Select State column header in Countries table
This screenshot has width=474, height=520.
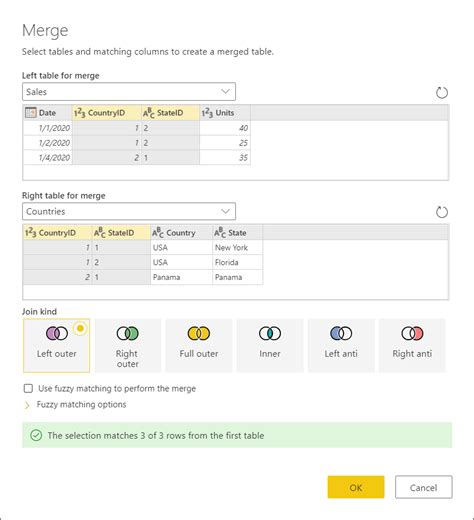coord(237,232)
